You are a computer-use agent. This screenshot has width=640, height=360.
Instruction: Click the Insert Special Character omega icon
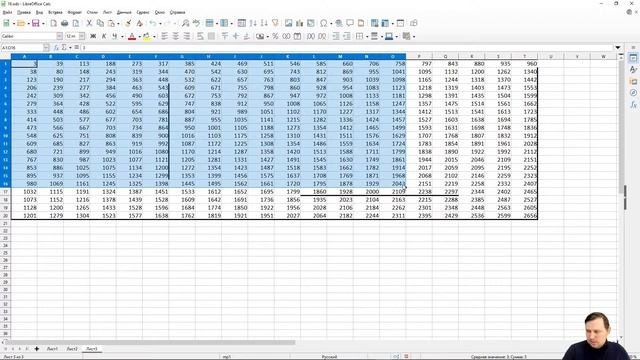point(324,23)
